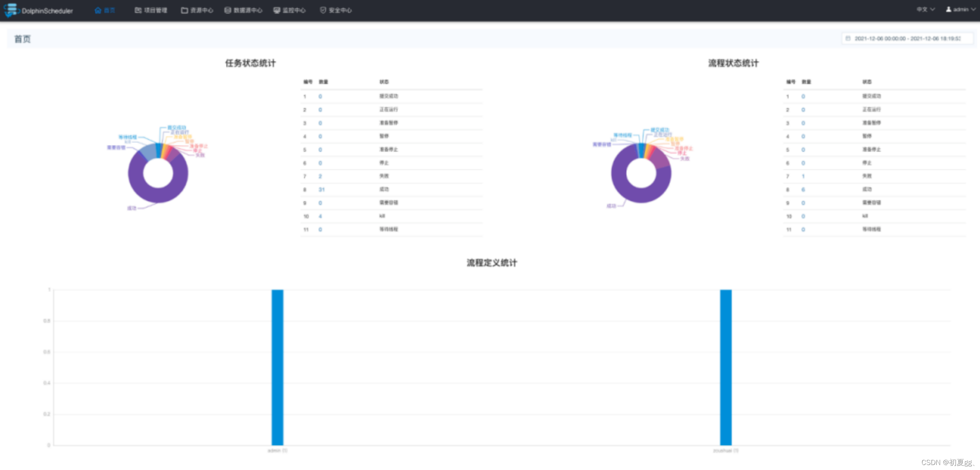Click the admin user avatar icon
This screenshot has width=980, height=470.
point(949,10)
